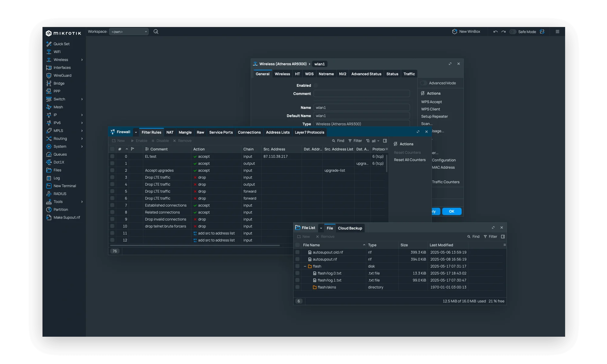Open the Workspace dropdown

(129, 32)
